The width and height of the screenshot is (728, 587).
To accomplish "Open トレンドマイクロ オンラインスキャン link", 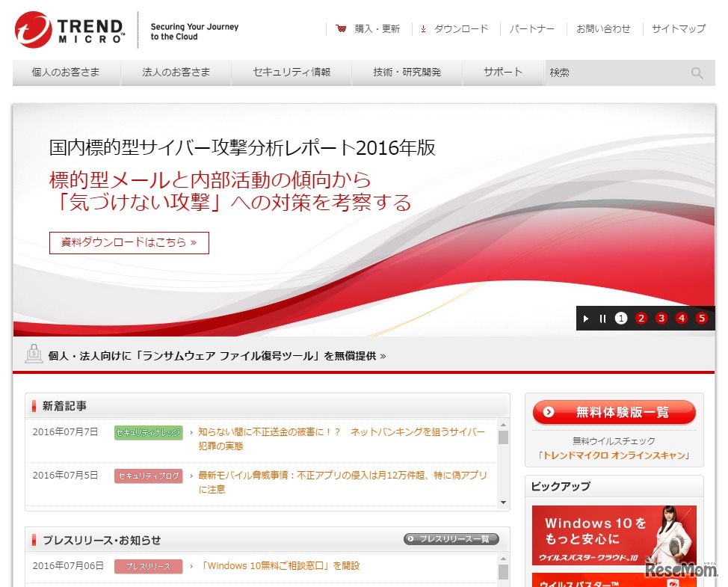I will pos(614,455).
